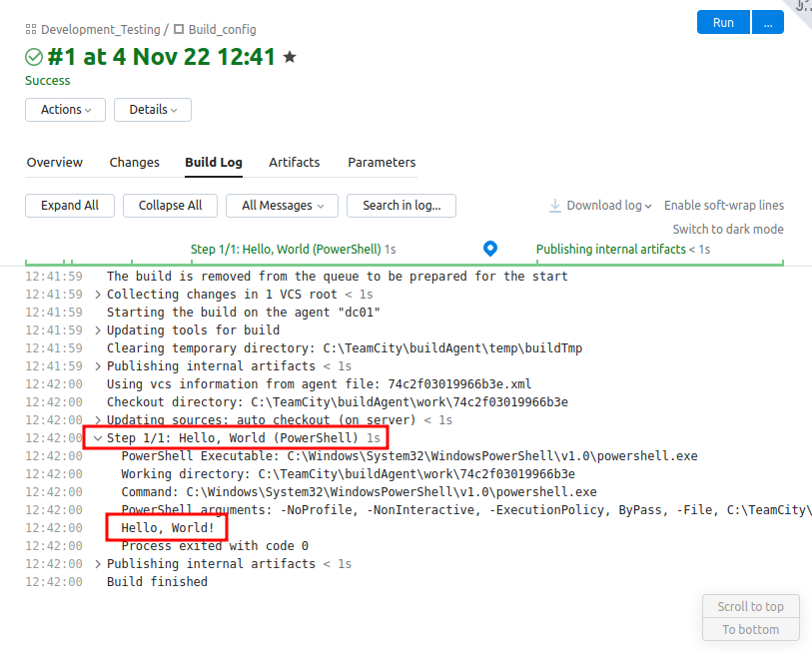Viewport: 812px width, 652px height.
Task: Click the Build_config square icon
Action: tap(179, 30)
